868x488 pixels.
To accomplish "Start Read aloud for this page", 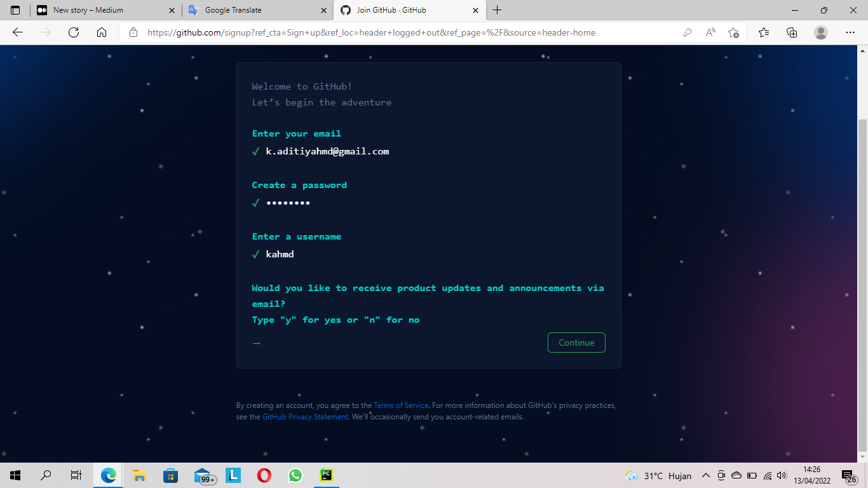I will [710, 32].
